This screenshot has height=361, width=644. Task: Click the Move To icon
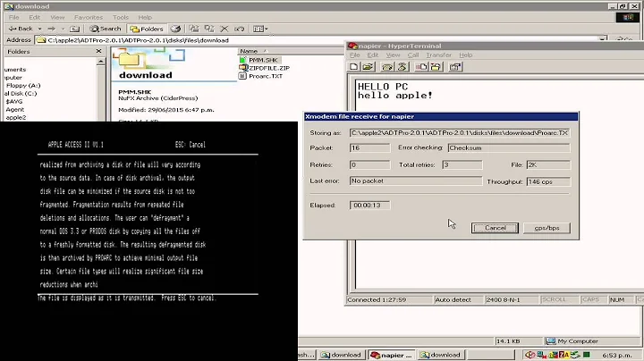click(x=194, y=29)
